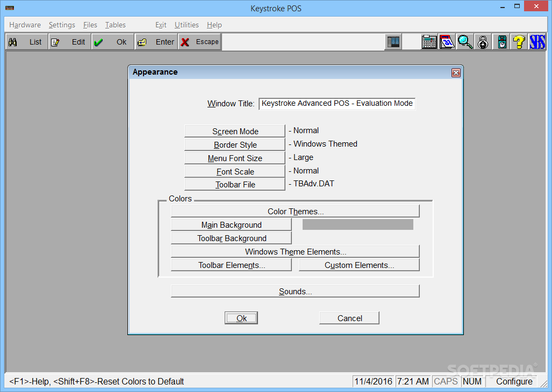Open the Tables menu
Screen dimensions: 552x392
tap(116, 25)
